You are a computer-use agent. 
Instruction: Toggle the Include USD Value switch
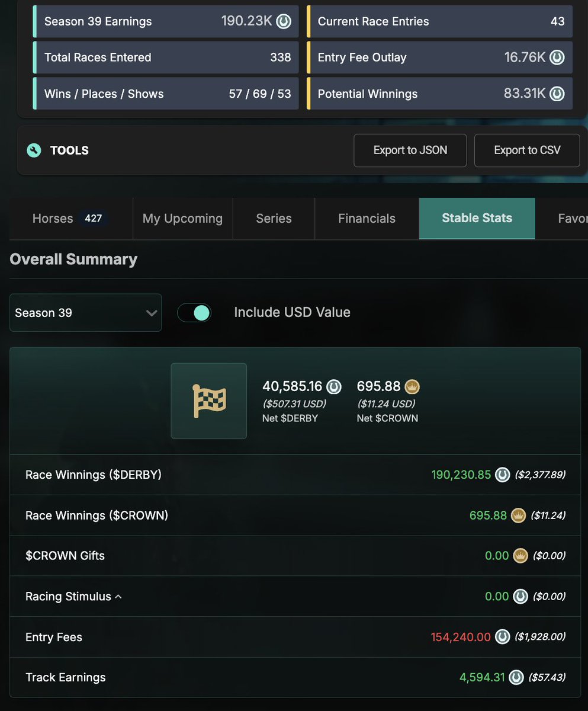pyautogui.click(x=194, y=313)
